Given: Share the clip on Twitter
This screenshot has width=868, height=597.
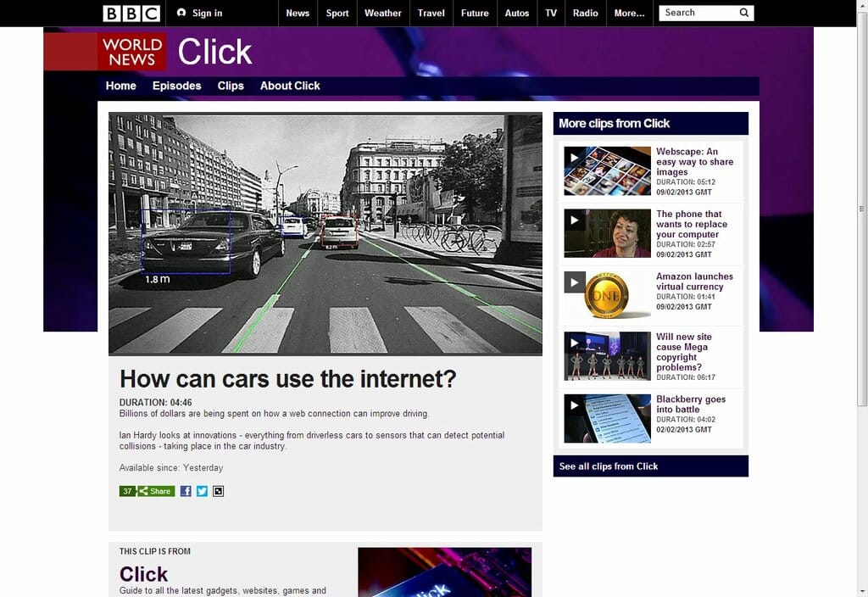Looking at the screenshot, I should coord(202,491).
